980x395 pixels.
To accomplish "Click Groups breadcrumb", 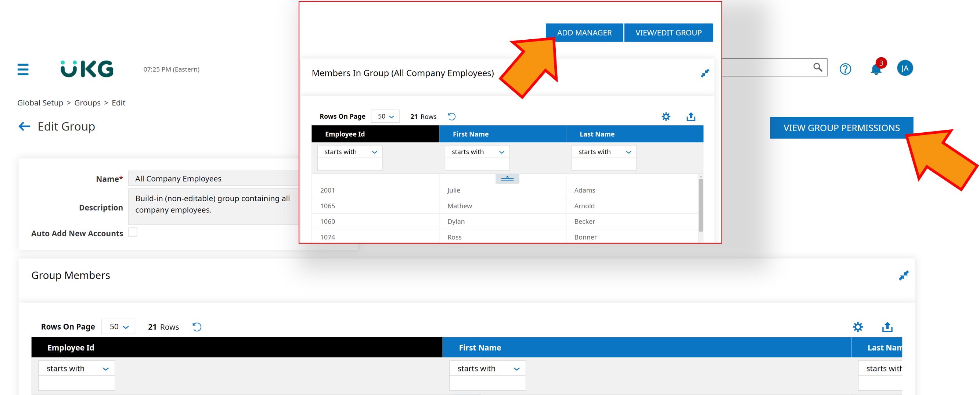I will pos(87,103).
